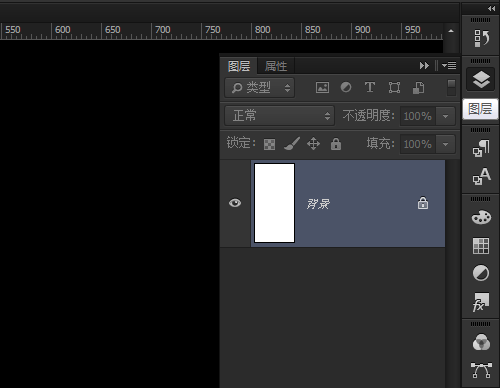Click the 填充 label
This screenshot has height=388, width=500.
tap(380, 144)
